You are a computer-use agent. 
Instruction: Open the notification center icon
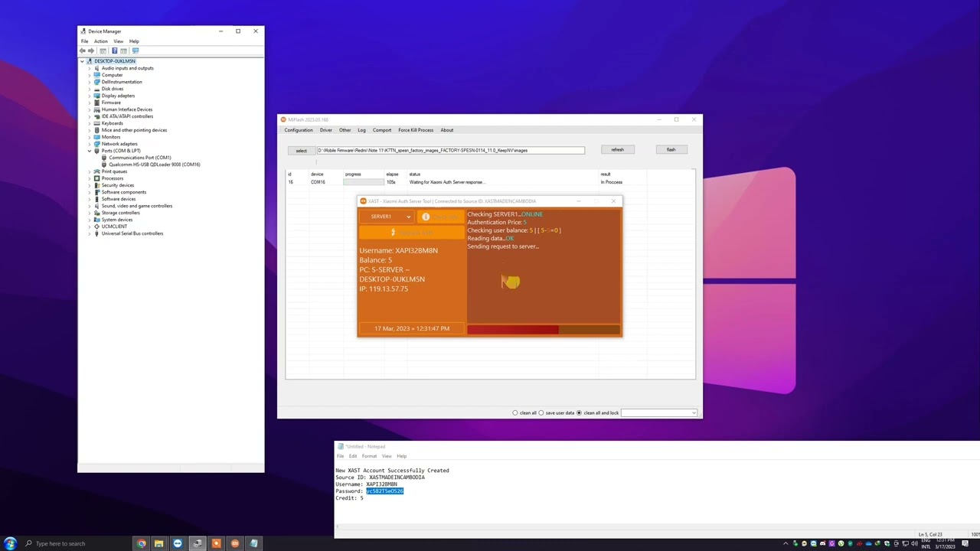pos(965,543)
